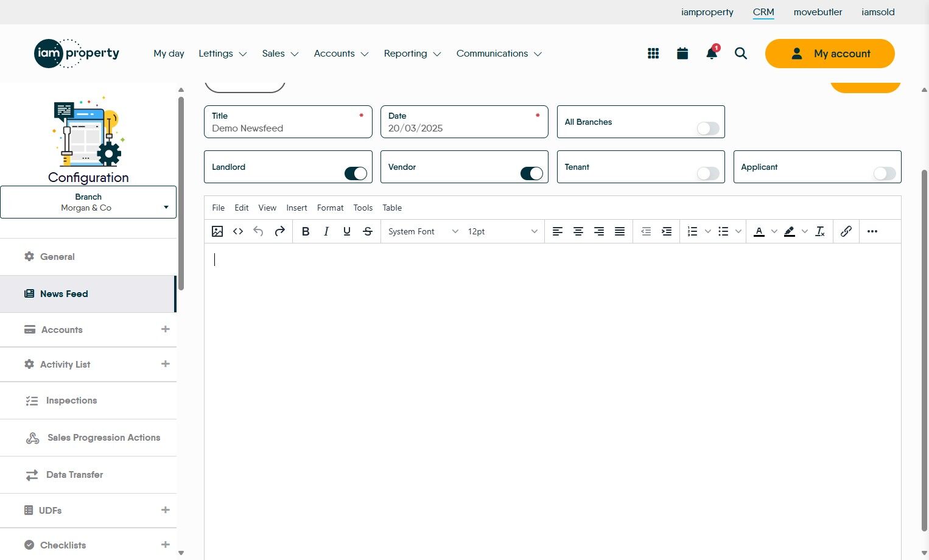Select General in the sidebar
929x560 pixels.
pos(88,257)
